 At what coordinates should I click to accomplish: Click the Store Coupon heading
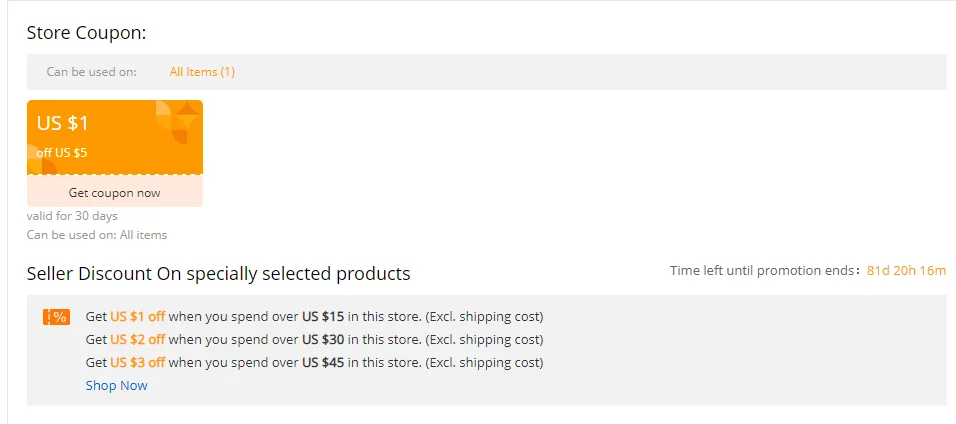tap(86, 33)
